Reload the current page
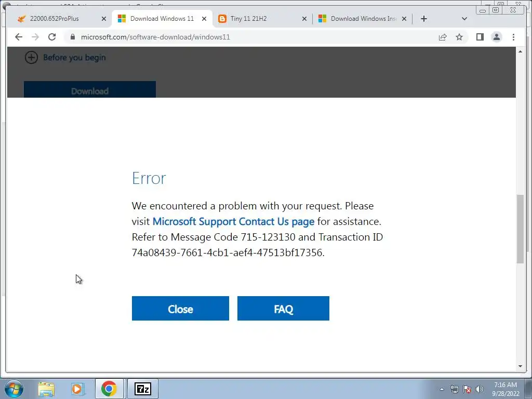Image resolution: width=532 pixels, height=399 pixels. tap(52, 37)
